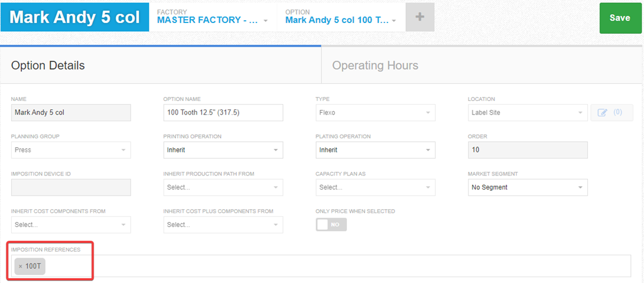Open the FACTORY dropdown
Image resolution: width=644 pixels, height=283 pixels.
coord(213,17)
